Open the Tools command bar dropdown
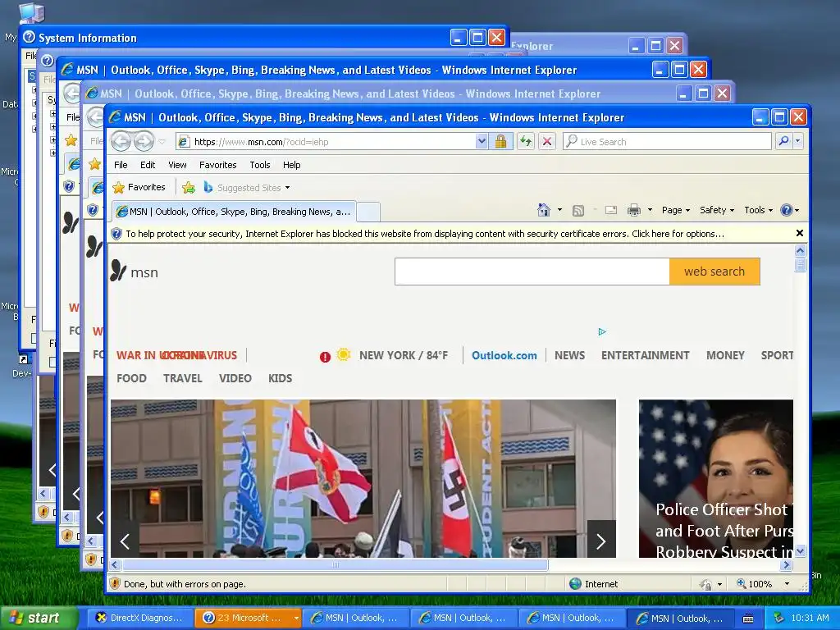This screenshot has height=630, width=840. pyautogui.click(x=758, y=210)
